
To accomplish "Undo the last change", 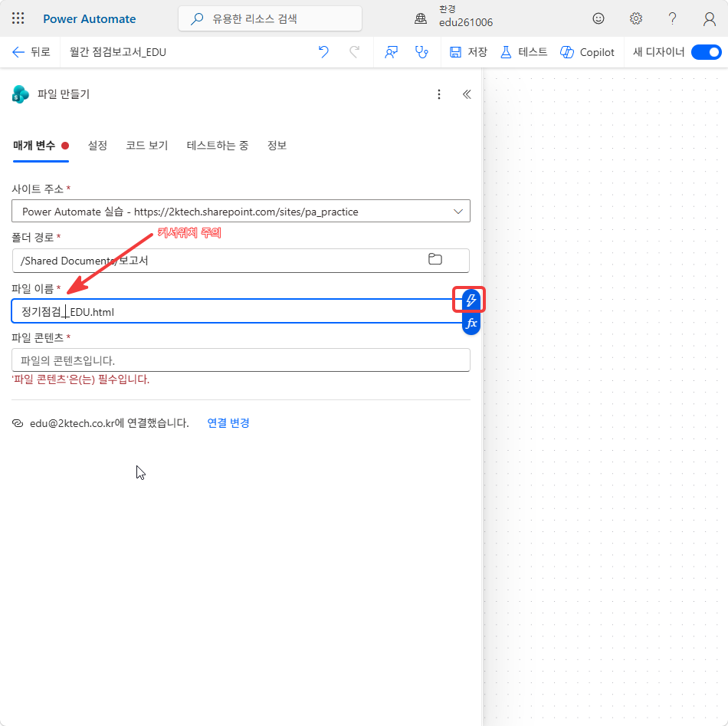I will 323,52.
